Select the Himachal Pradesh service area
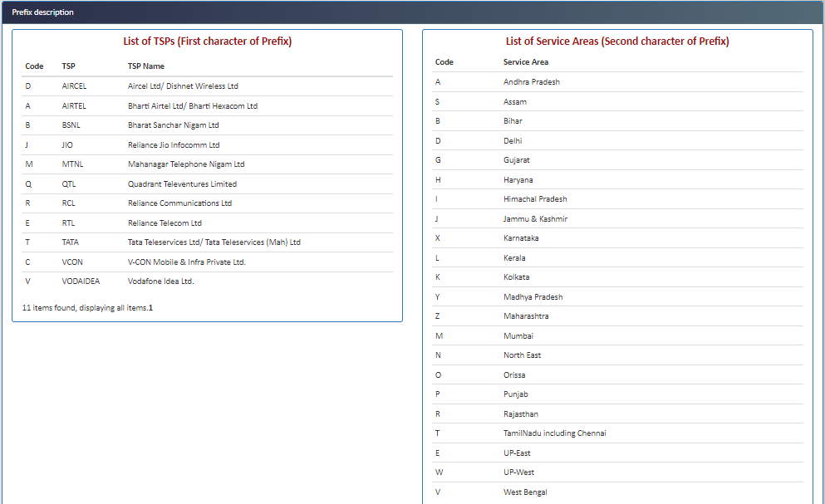 click(x=535, y=199)
